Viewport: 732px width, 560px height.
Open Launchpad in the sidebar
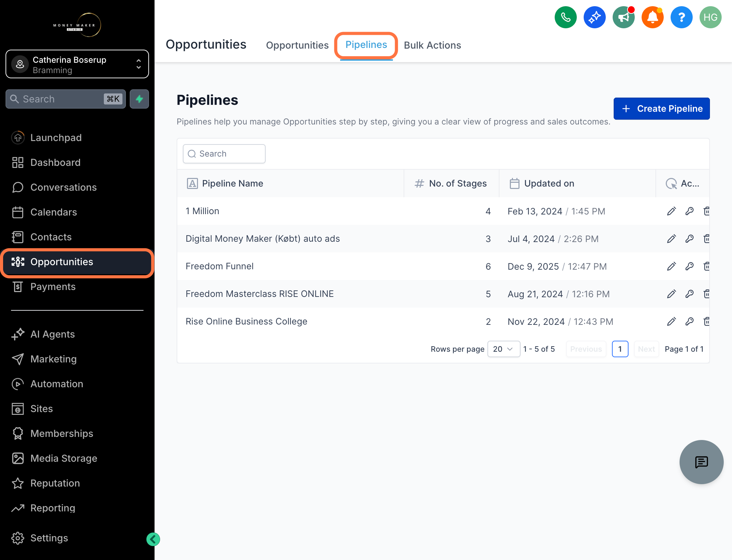click(77, 138)
